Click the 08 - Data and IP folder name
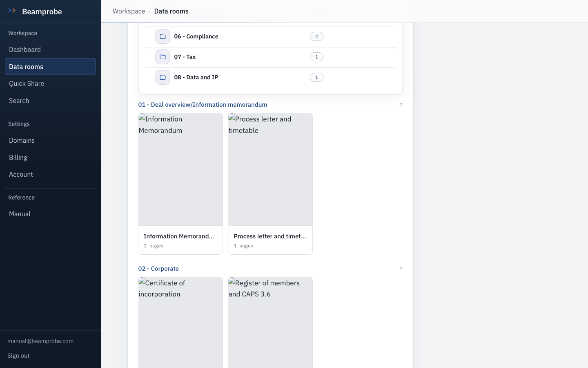Screen dimensions: 588x368 pyautogui.click(x=196, y=77)
